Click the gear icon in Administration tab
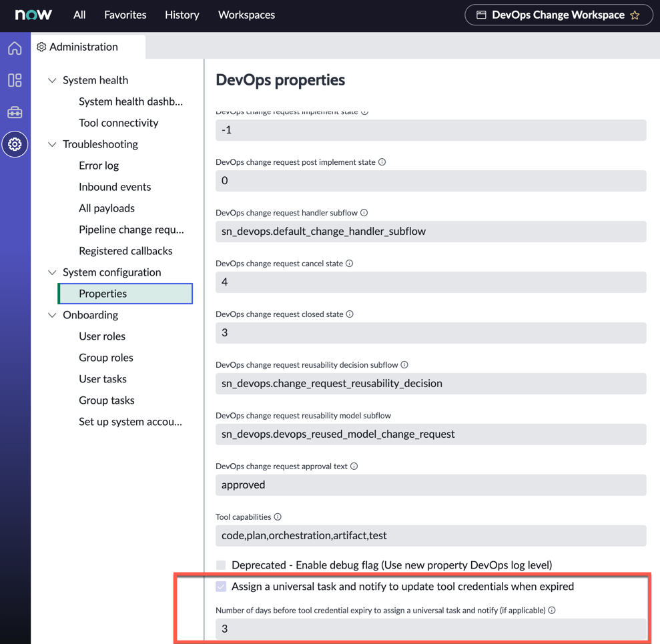This screenshot has width=660, height=644. click(41, 47)
